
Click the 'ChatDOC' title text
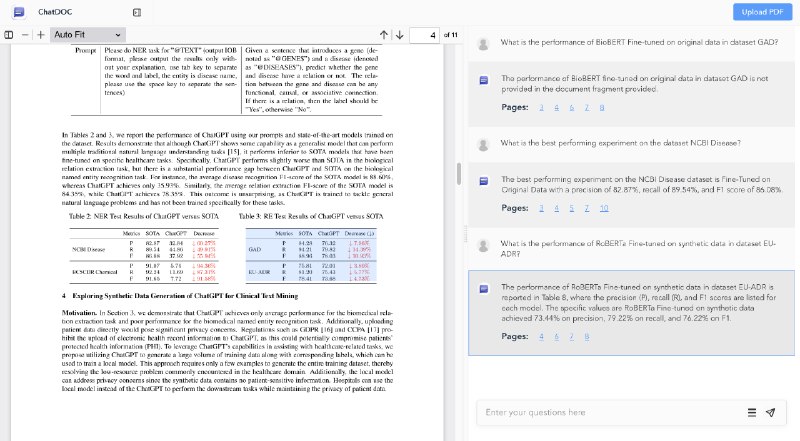pos(55,12)
